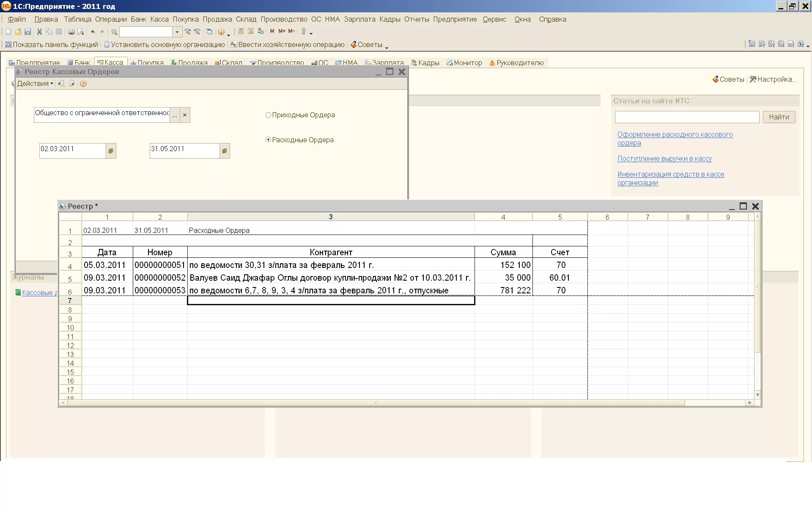Click the Save (floppy disk) toolbar icon
The height and width of the screenshot is (508, 812).
click(27, 32)
